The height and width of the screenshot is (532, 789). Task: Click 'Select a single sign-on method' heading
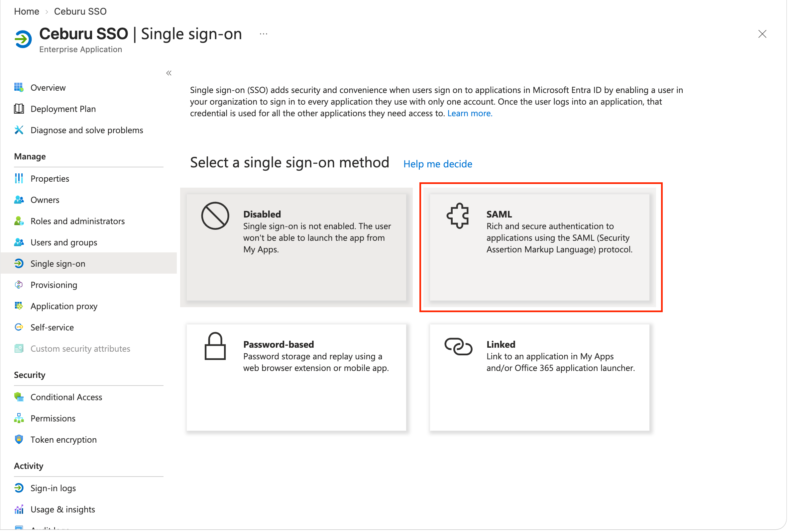click(x=290, y=163)
